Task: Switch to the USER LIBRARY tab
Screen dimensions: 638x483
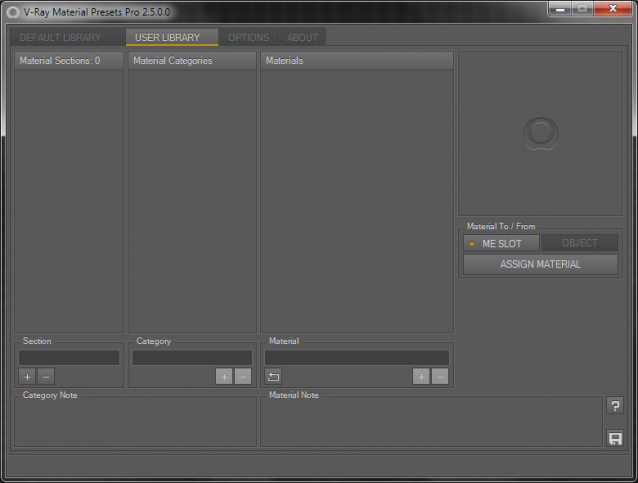Action: 172,37
